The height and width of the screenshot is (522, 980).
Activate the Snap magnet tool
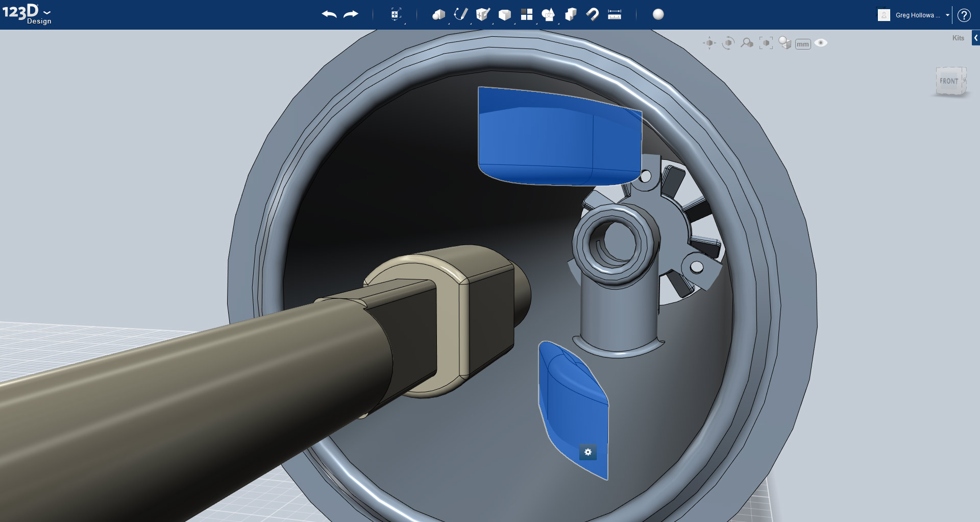point(593,14)
